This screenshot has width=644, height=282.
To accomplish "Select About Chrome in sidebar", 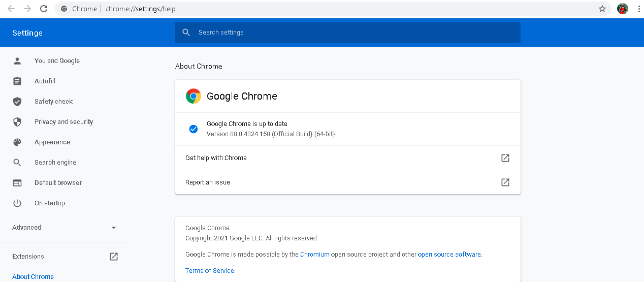I will pos(33,277).
